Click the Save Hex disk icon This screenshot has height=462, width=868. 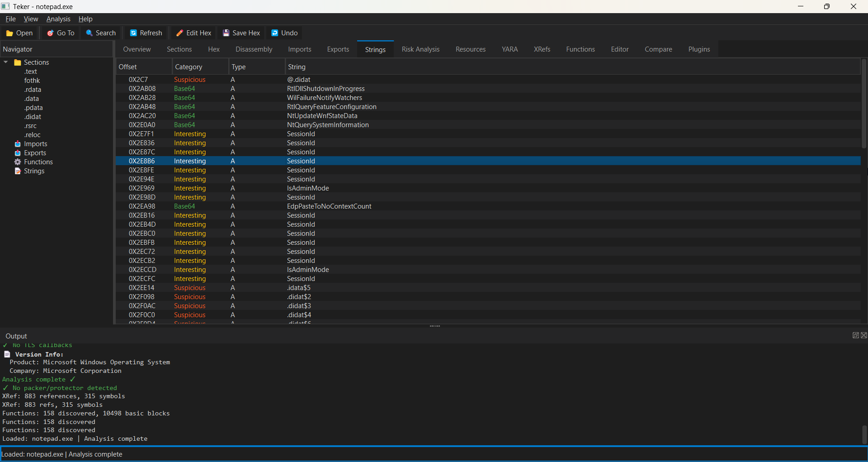[226, 33]
